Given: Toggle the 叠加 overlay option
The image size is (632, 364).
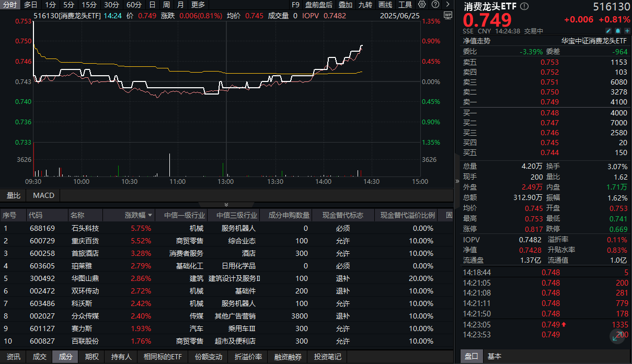Looking at the screenshot, I should (346, 5).
